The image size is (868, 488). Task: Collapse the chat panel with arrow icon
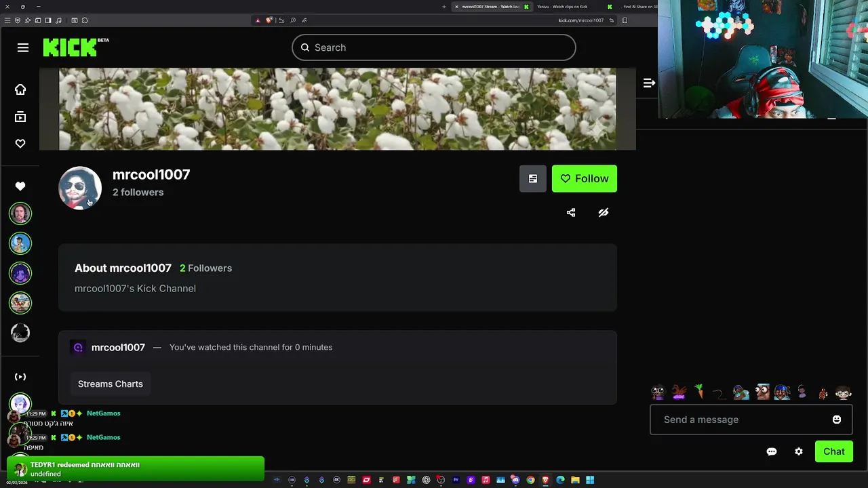(x=649, y=83)
